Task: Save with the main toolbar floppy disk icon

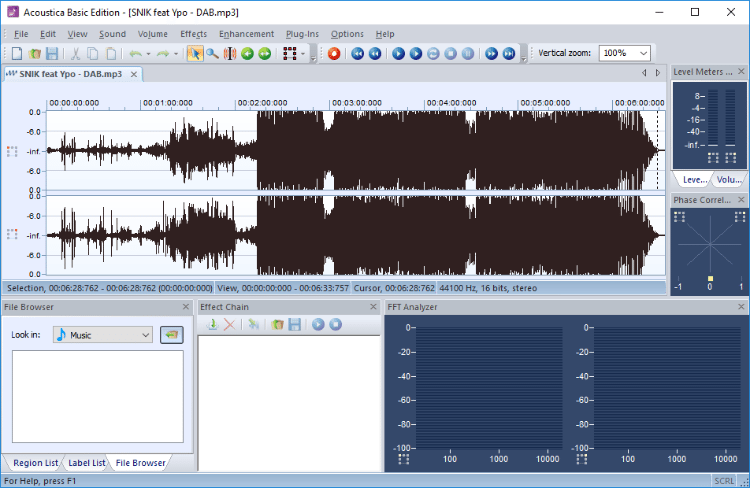Action: click(52, 53)
